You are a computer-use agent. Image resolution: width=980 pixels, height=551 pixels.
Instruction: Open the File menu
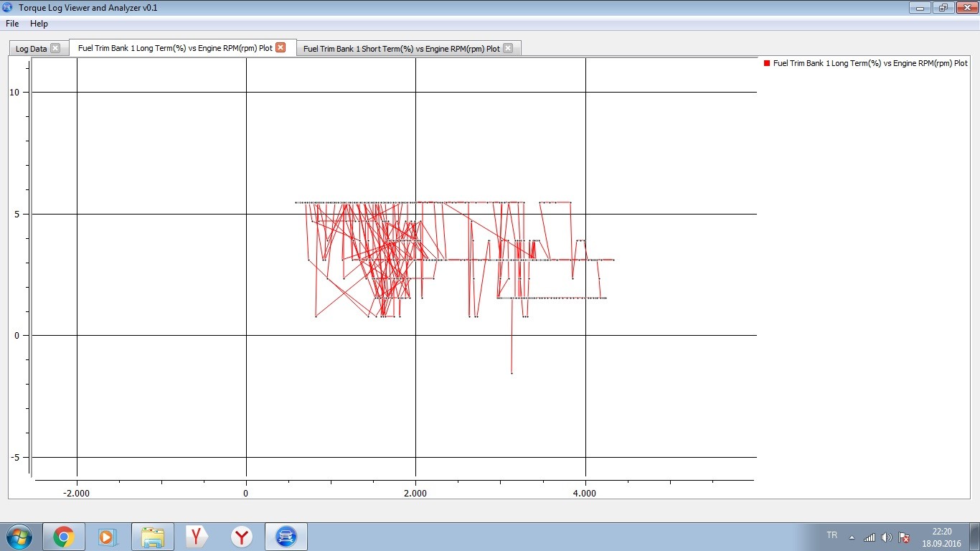click(x=12, y=24)
